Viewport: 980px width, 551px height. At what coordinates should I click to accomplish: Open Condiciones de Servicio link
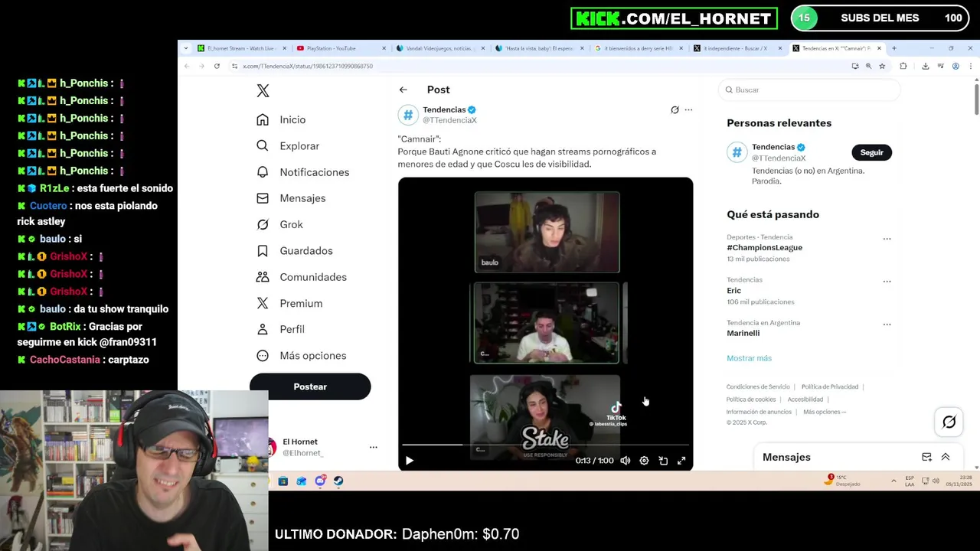[x=758, y=387]
